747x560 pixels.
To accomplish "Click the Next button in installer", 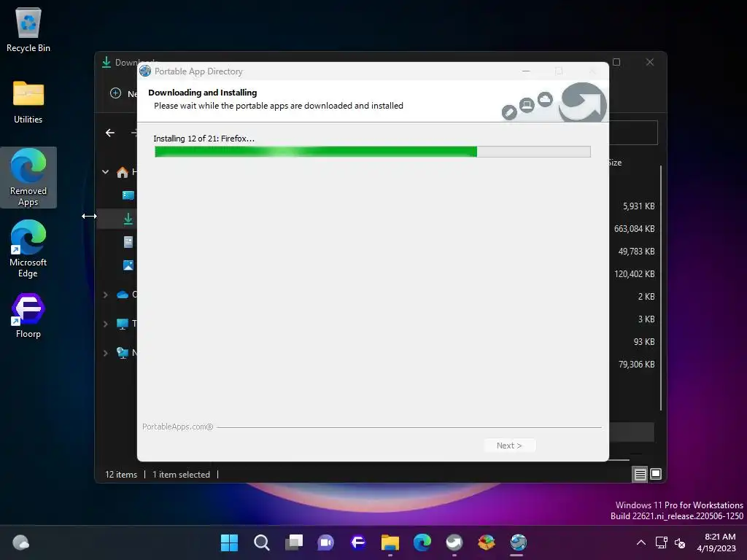I will coord(509,446).
